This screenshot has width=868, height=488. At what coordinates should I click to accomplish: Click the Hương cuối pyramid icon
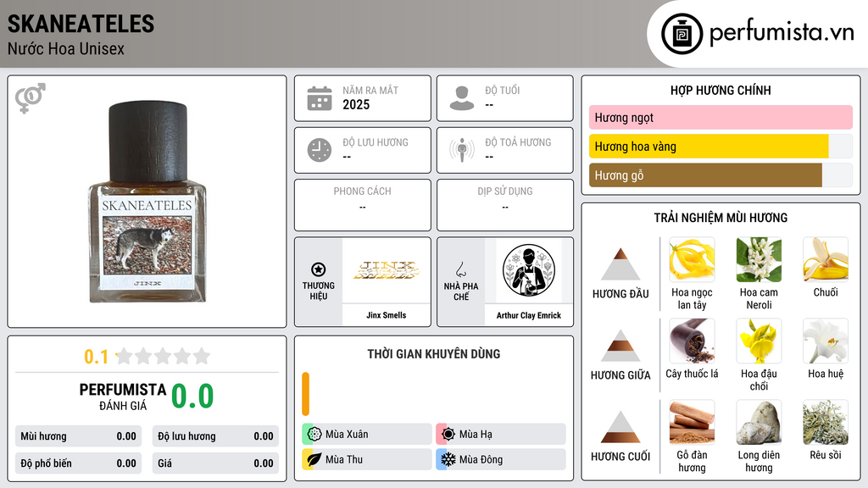click(x=620, y=427)
